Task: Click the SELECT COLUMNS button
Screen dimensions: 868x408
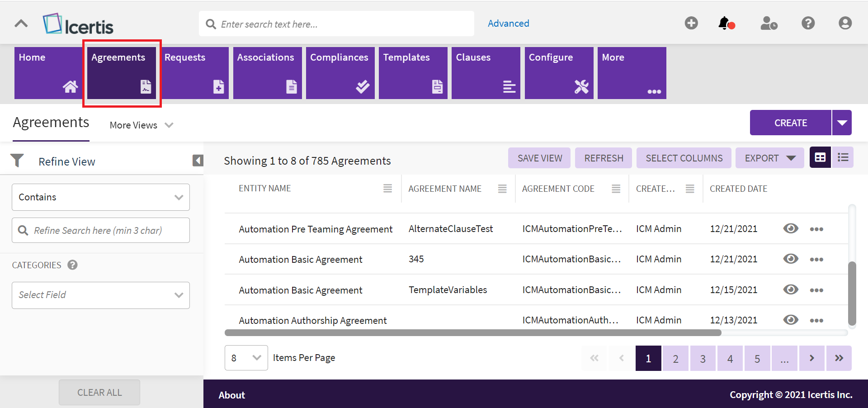Action: pos(684,158)
